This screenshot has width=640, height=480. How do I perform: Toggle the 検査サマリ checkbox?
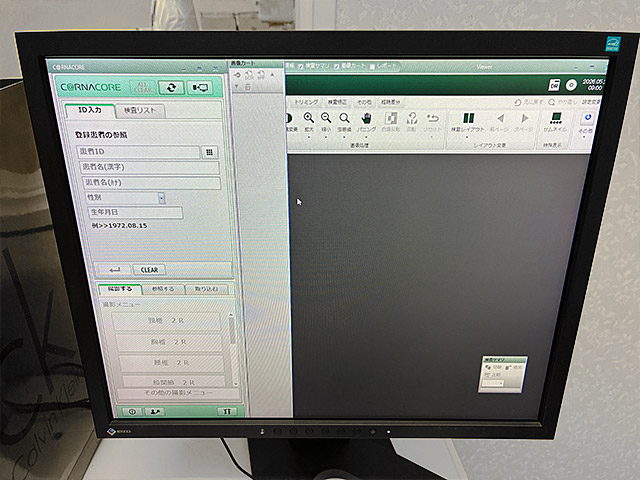pyautogui.click(x=300, y=66)
